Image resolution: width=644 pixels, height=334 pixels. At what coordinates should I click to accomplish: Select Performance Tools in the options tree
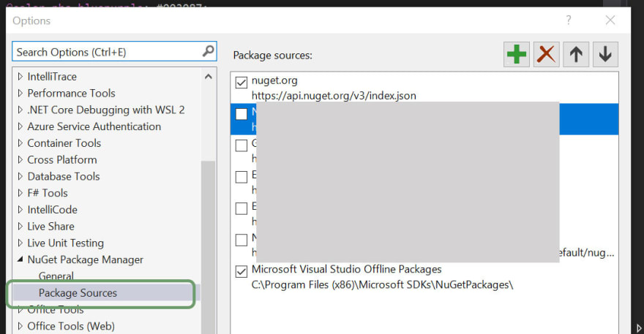pyautogui.click(x=71, y=93)
